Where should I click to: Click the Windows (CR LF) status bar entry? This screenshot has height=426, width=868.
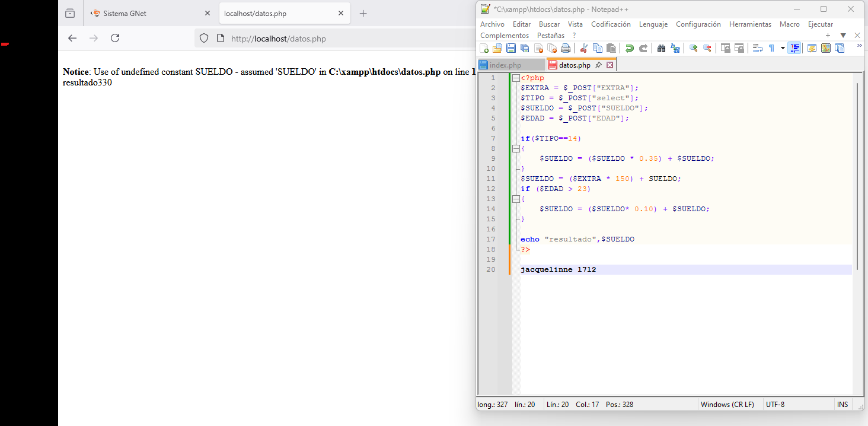[x=727, y=405]
